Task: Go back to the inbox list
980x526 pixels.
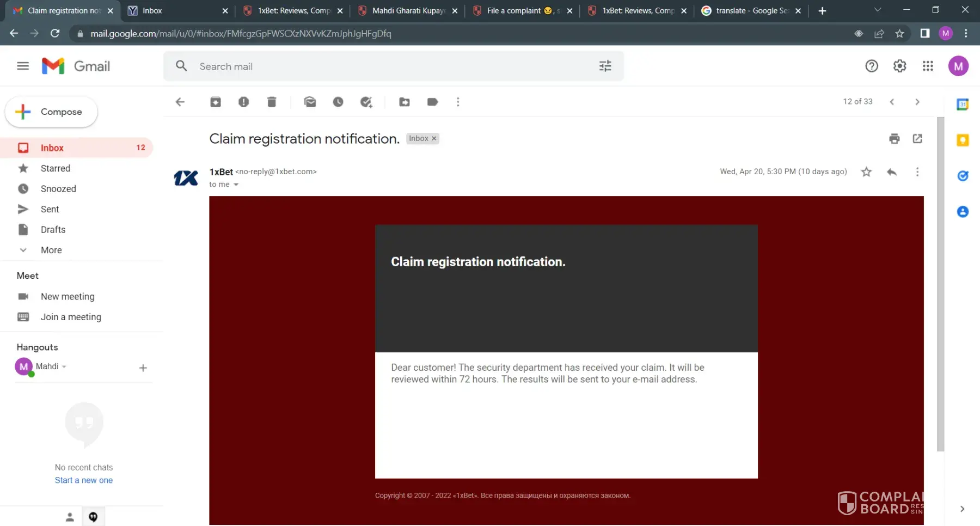Action: tap(180, 102)
